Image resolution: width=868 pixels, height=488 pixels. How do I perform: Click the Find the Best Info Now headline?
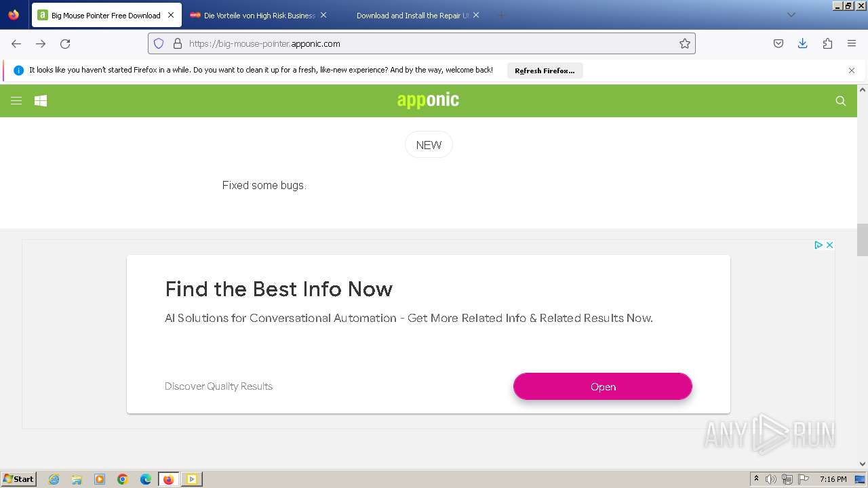click(x=279, y=289)
